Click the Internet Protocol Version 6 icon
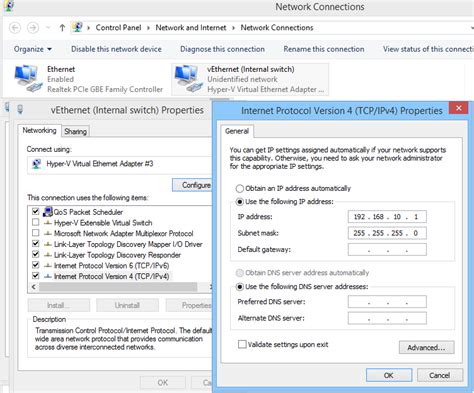 tap(48, 265)
